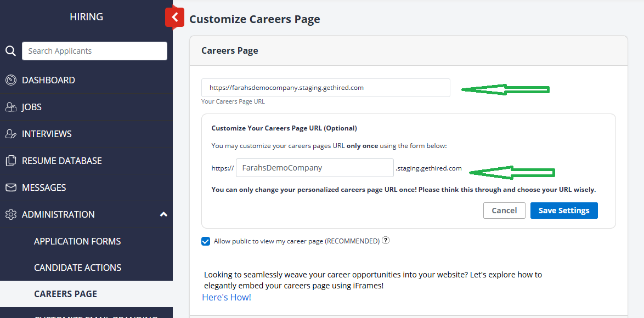Viewport: 644px width, 318px height.
Task: Click the custom URL subdomain field
Action: (314, 168)
